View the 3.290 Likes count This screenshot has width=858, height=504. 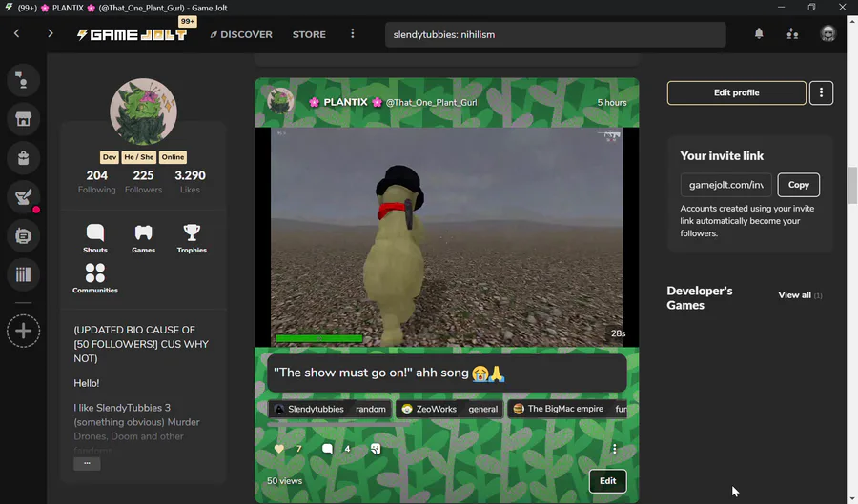(x=190, y=182)
